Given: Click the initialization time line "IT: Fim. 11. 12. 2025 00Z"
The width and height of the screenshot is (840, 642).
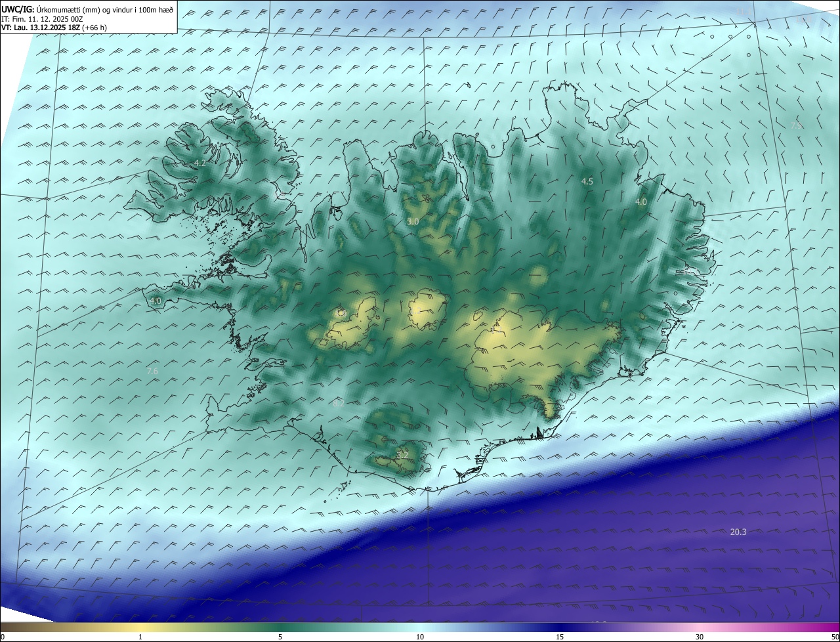Looking at the screenshot, I should pos(42,19).
